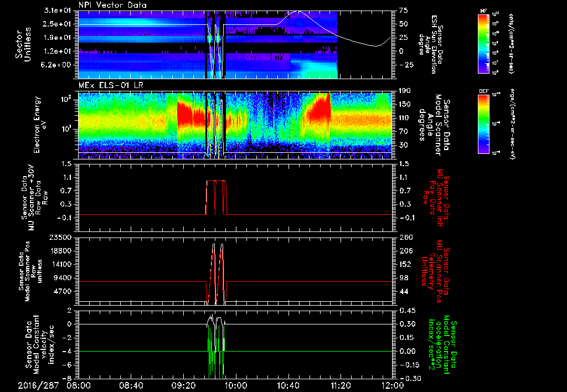Click the red MU Scanner pulse plateau

(x=217, y=181)
